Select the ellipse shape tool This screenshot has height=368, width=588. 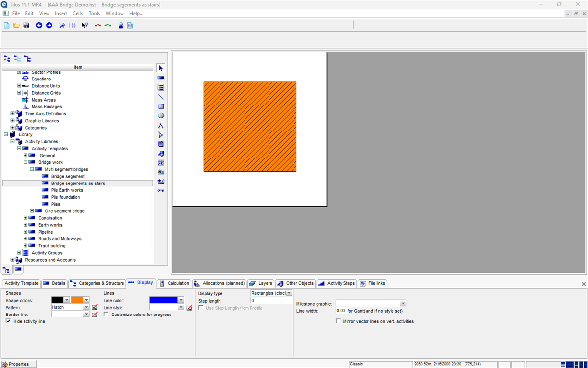[161, 116]
